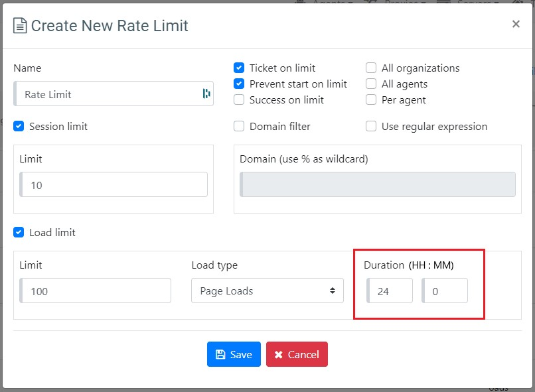Click the Duration minutes field showing 0

(445, 291)
